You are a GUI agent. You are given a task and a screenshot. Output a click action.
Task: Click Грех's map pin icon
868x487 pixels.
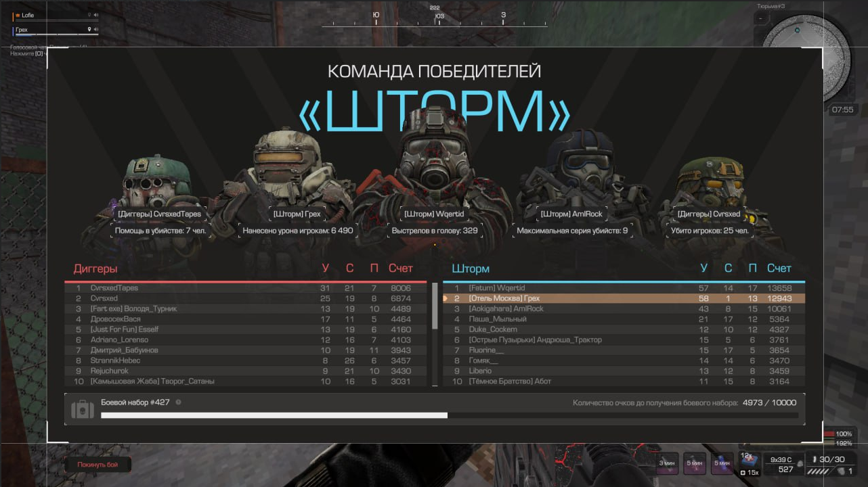(89, 30)
